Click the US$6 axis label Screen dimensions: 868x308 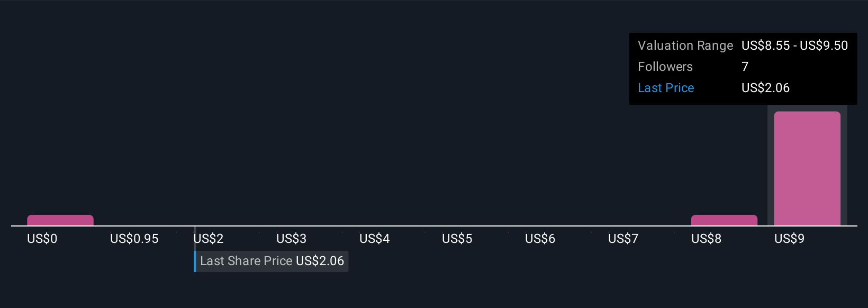[x=540, y=239]
